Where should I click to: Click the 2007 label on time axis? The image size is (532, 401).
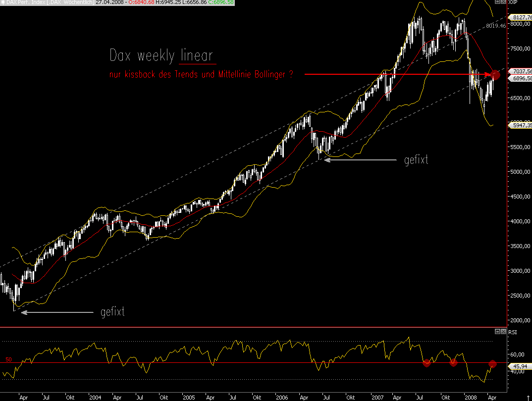click(x=377, y=397)
